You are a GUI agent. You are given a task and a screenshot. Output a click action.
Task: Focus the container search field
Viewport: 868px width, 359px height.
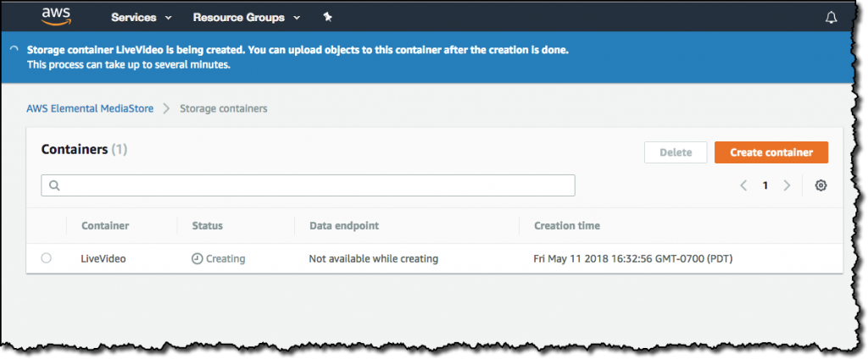308,185
